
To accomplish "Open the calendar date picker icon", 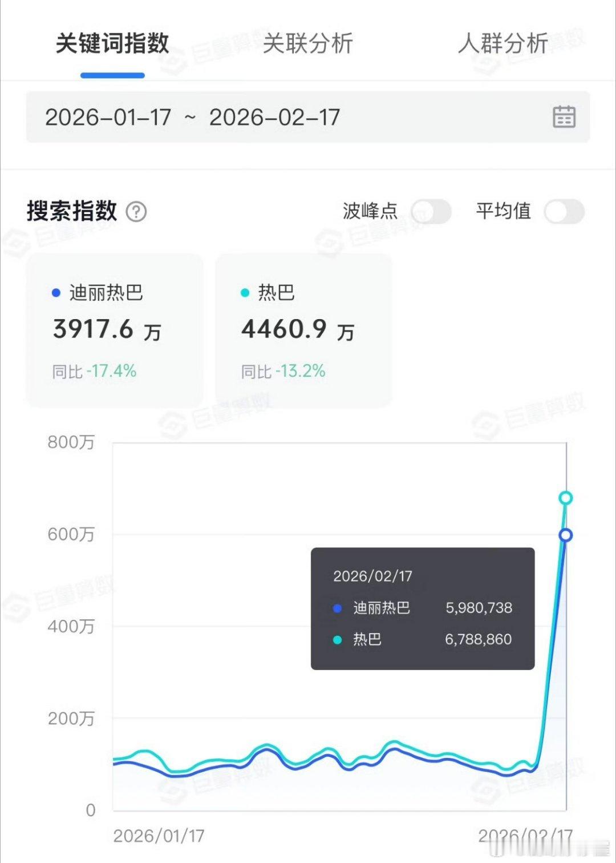I will 564,116.
